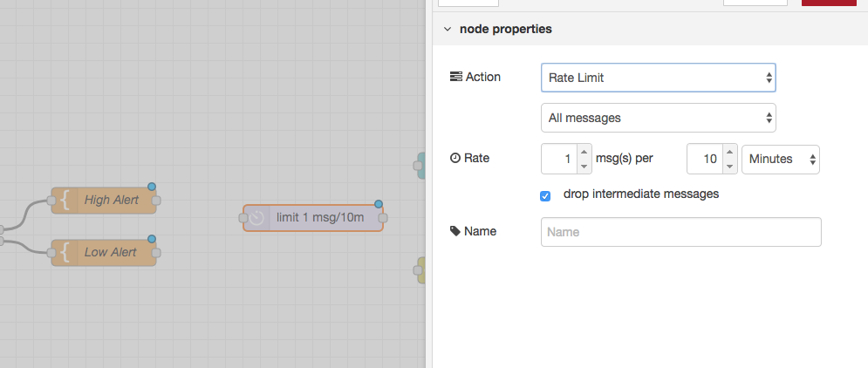Click blue changed indicator on limit node
This screenshot has height=368, width=868.
(379, 204)
